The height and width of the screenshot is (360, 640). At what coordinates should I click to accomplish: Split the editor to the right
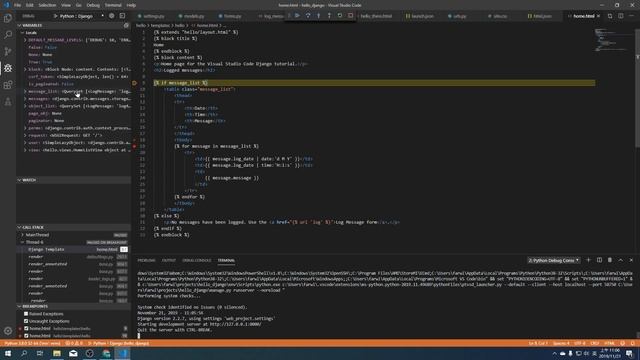click(621, 16)
